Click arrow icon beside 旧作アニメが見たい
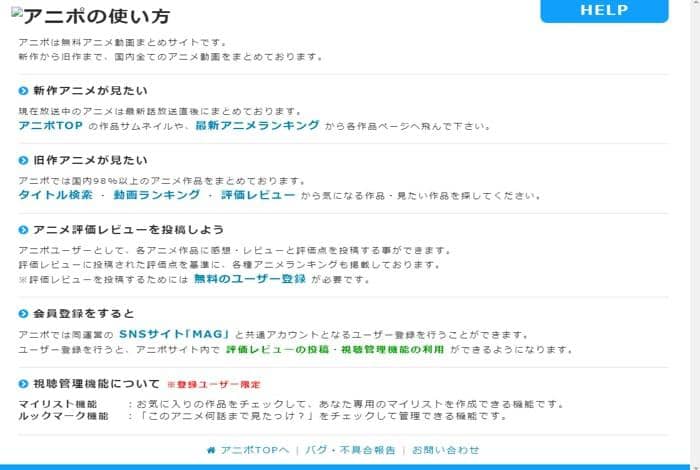Screen dimensions: 700x470 coord(23,160)
